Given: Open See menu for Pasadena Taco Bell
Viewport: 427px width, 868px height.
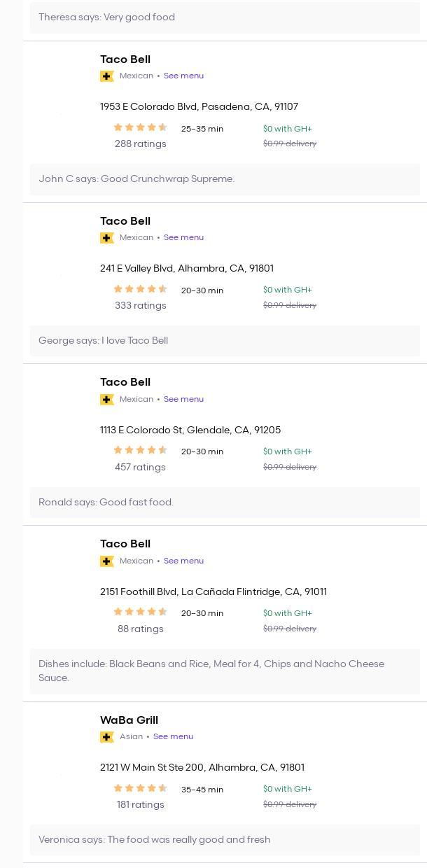Looking at the screenshot, I should tap(183, 76).
